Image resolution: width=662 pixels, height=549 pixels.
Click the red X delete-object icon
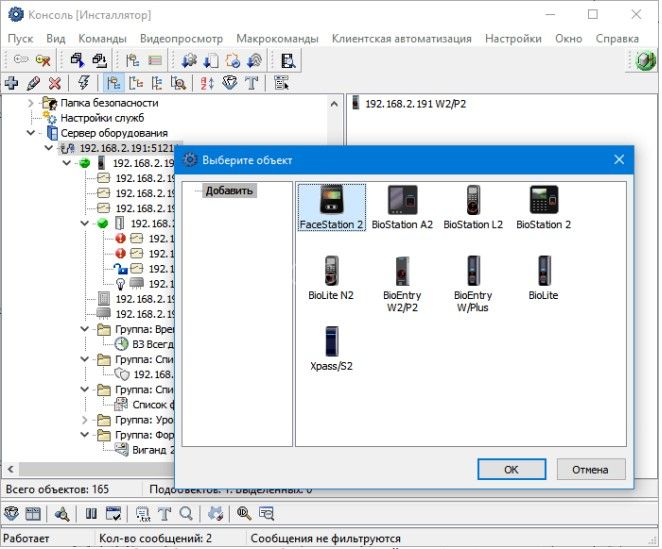(54, 83)
